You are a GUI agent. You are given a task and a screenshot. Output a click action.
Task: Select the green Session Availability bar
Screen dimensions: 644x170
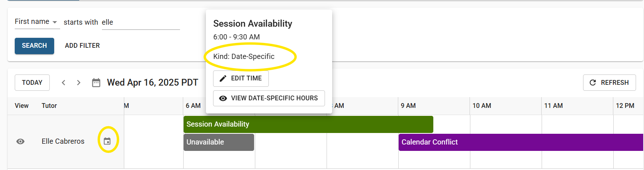pyautogui.click(x=308, y=124)
